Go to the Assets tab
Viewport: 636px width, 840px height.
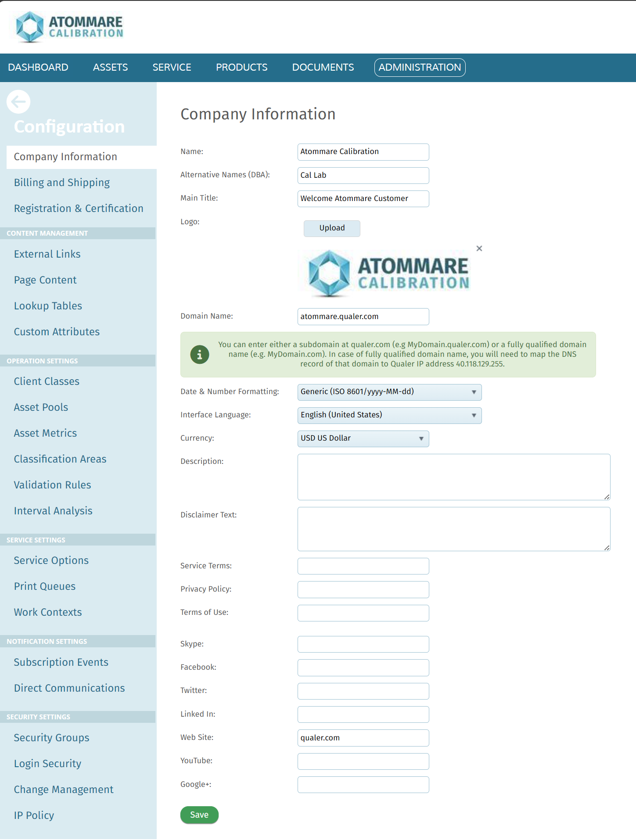tap(110, 67)
